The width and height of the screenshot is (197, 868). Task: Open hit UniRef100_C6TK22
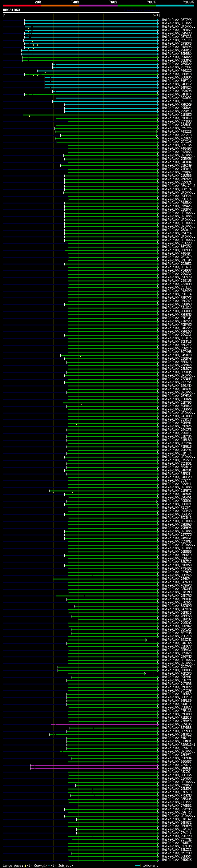[x=177, y=23]
